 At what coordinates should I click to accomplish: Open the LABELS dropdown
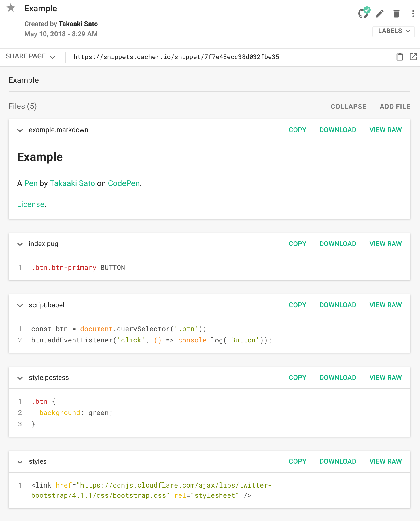click(393, 31)
